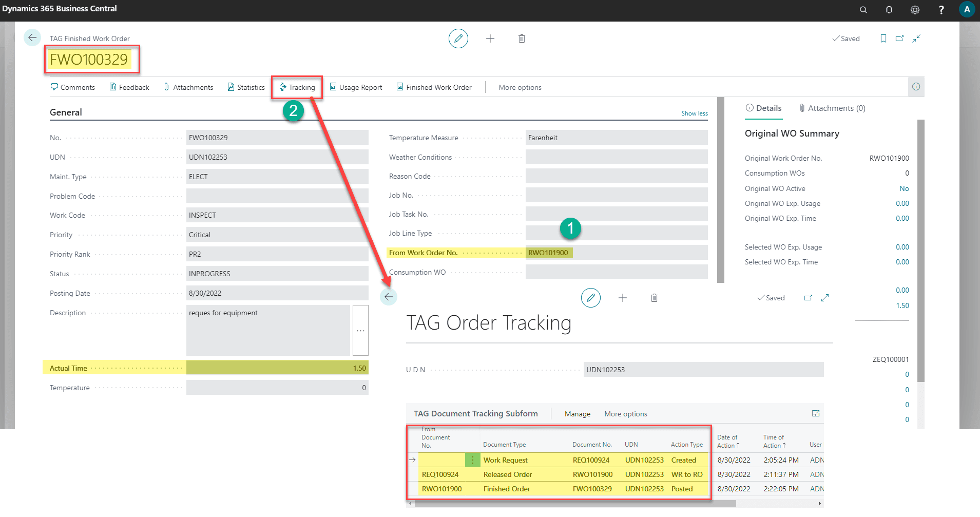Expand More options in work order action bar
980x517 pixels.
tap(520, 87)
